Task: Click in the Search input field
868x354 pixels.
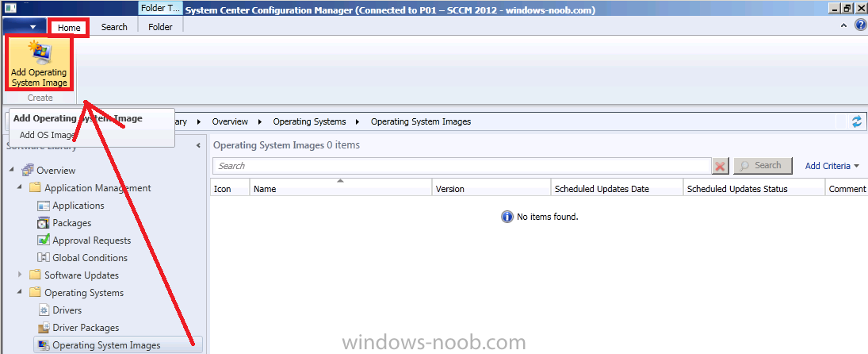Action: coord(461,166)
